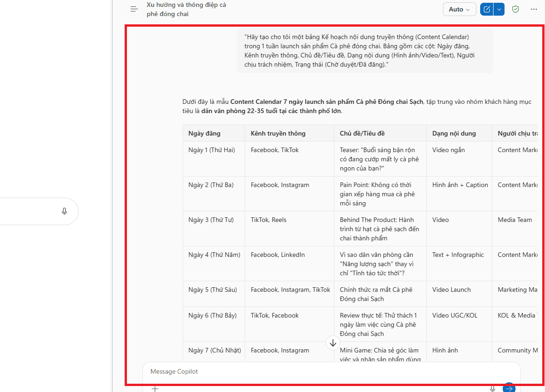Open the Auto mode dropdown
Screen dimensions: 545x392
click(459, 9)
